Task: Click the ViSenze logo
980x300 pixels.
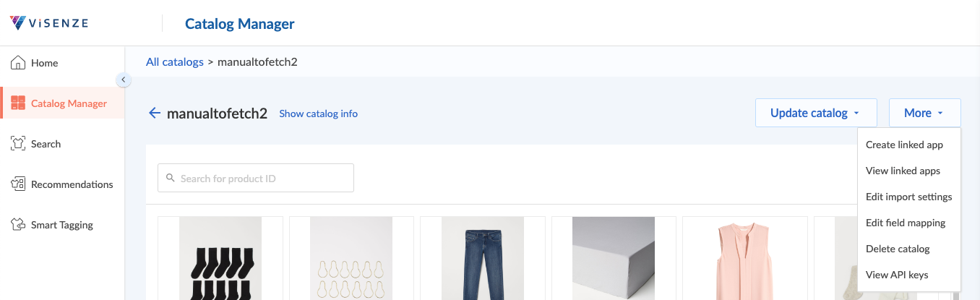Action: pyautogui.click(x=50, y=23)
